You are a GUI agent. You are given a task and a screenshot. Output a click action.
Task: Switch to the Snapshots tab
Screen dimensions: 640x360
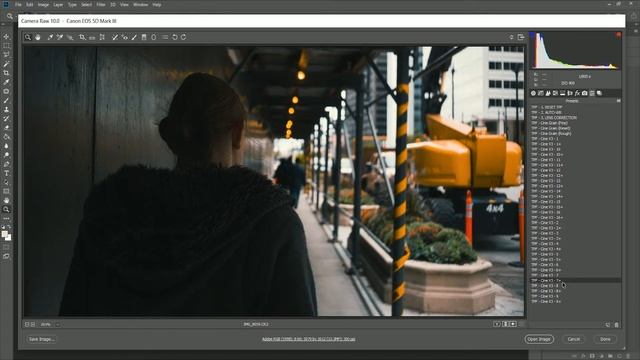point(599,93)
